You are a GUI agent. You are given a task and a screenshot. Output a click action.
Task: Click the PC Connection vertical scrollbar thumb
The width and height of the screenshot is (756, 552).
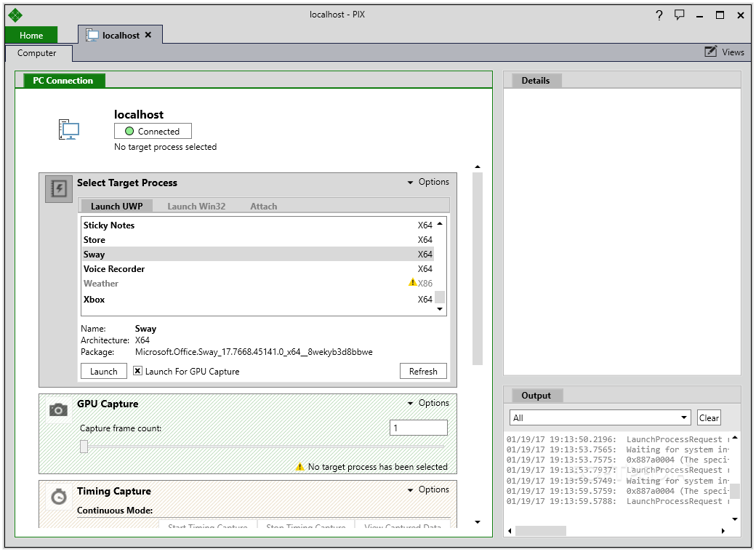478,269
